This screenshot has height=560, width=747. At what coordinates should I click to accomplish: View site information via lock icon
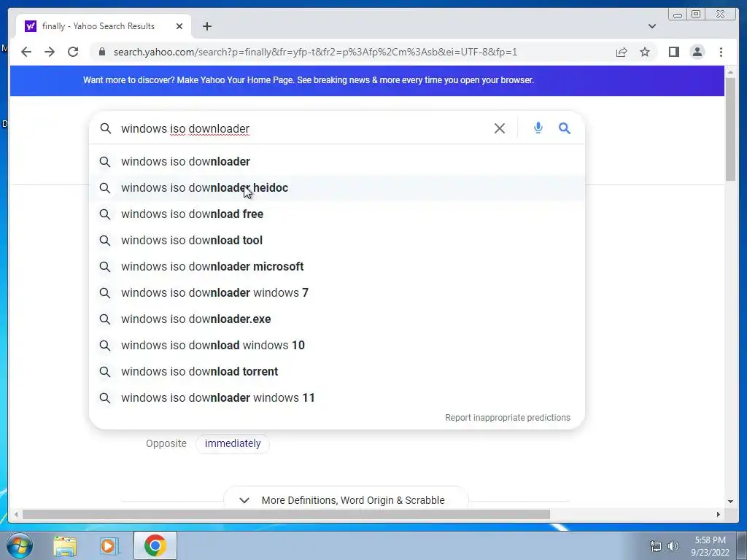(102, 52)
